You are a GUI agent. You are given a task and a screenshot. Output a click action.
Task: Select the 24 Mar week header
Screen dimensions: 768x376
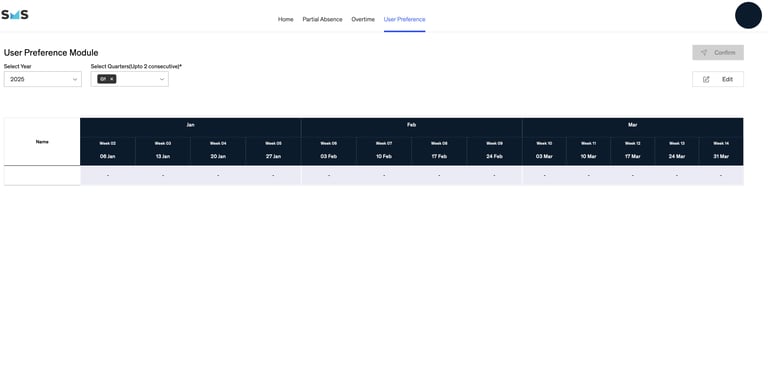(x=677, y=151)
